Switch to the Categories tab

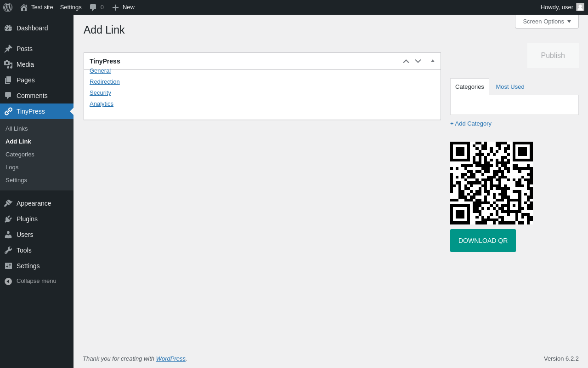pyautogui.click(x=469, y=86)
